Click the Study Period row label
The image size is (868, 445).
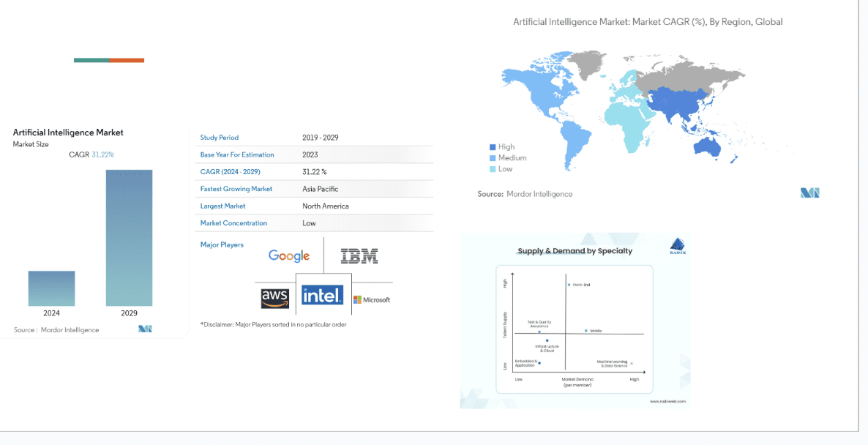[220, 138]
